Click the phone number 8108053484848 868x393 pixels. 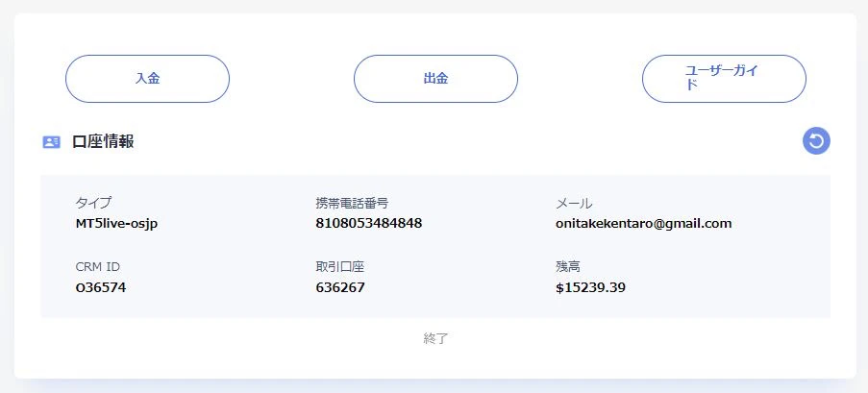[368, 224]
